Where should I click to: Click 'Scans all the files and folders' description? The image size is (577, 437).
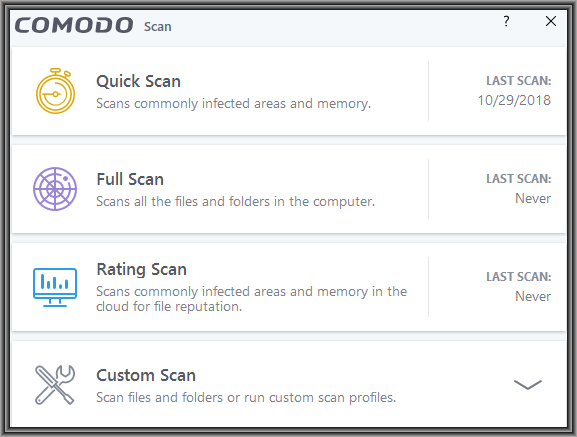coord(236,202)
